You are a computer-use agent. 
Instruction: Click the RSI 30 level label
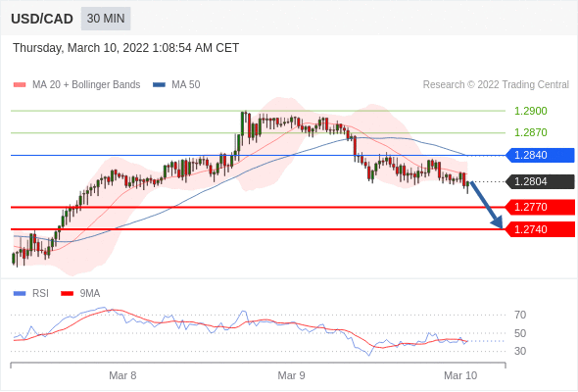click(x=520, y=351)
